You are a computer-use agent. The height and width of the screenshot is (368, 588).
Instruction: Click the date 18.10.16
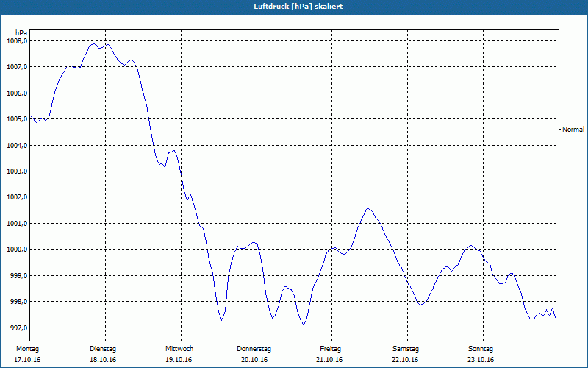[x=103, y=360]
